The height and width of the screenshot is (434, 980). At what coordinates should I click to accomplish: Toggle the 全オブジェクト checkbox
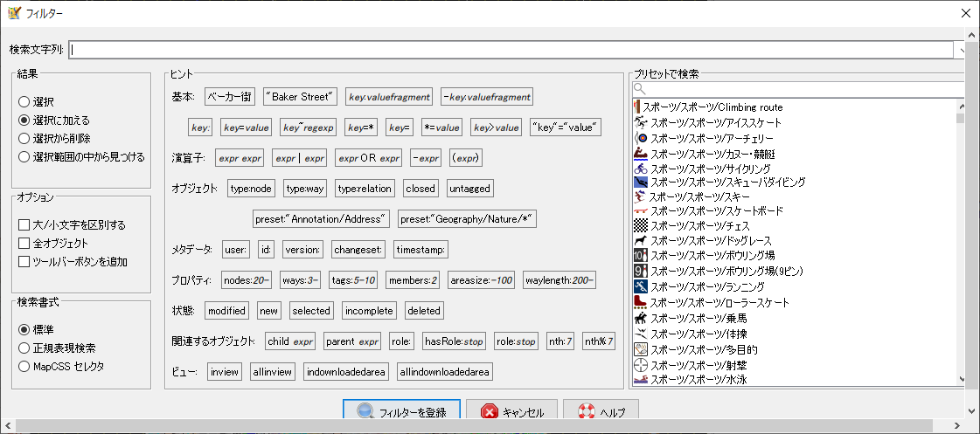tap(24, 243)
